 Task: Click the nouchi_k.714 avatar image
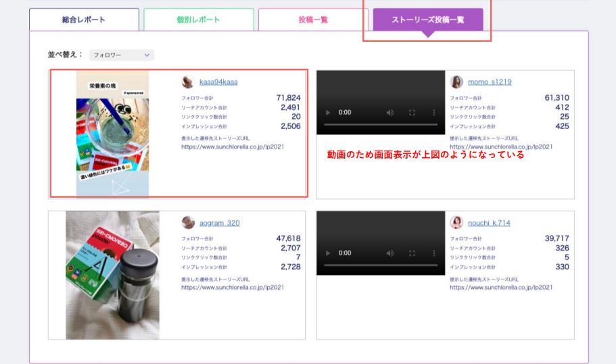point(456,222)
